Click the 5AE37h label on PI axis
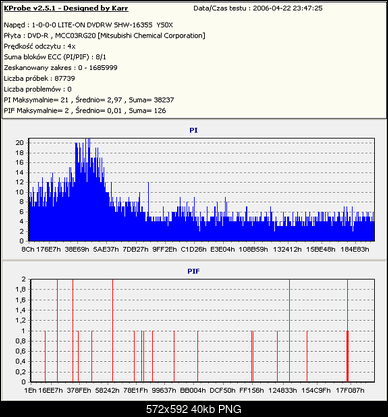This screenshot has height=417, width=388. click(106, 249)
